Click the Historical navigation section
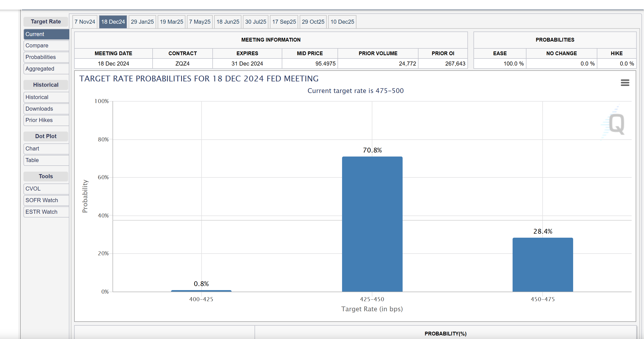The width and height of the screenshot is (644, 339). pyautogui.click(x=46, y=85)
